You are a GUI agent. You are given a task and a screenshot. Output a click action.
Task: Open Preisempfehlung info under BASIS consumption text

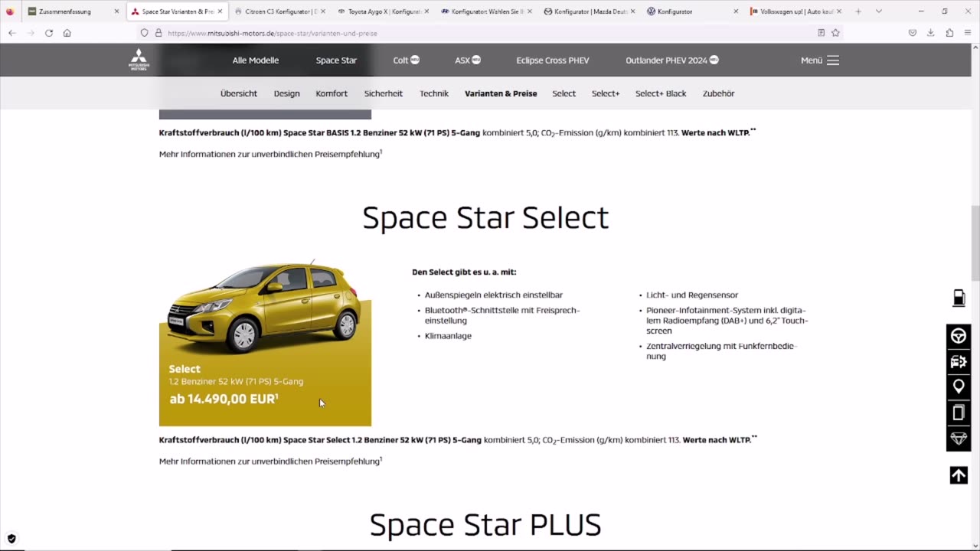pyautogui.click(x=270, y=154)
